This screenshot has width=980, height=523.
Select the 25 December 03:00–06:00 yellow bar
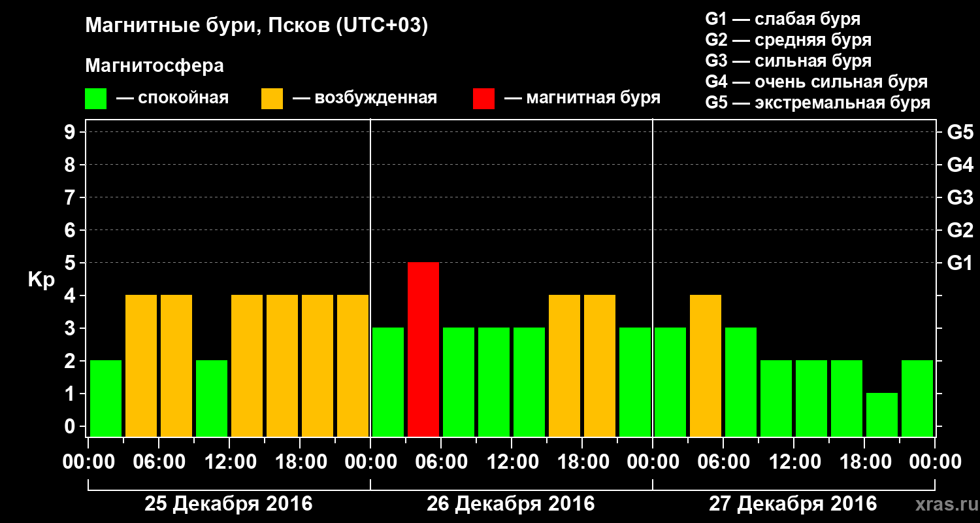coord(141,365)
